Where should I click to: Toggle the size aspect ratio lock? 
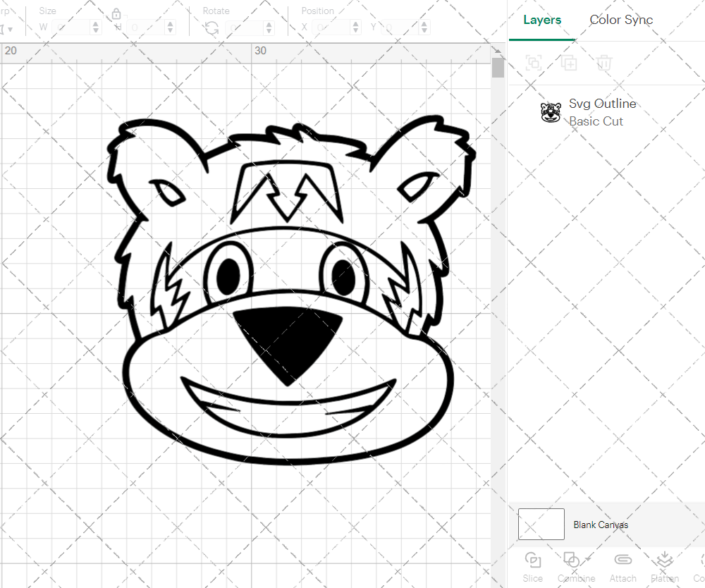tap(116, 13)
